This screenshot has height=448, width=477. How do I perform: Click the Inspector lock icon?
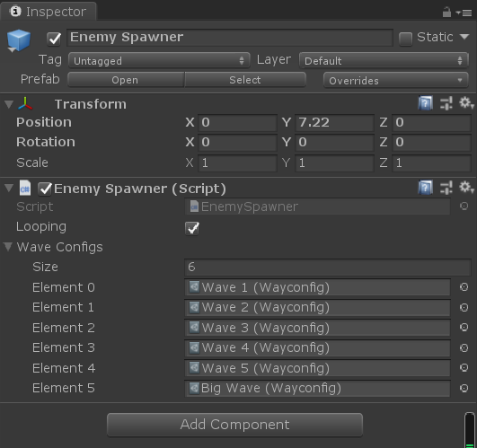[x=446, y=13]
